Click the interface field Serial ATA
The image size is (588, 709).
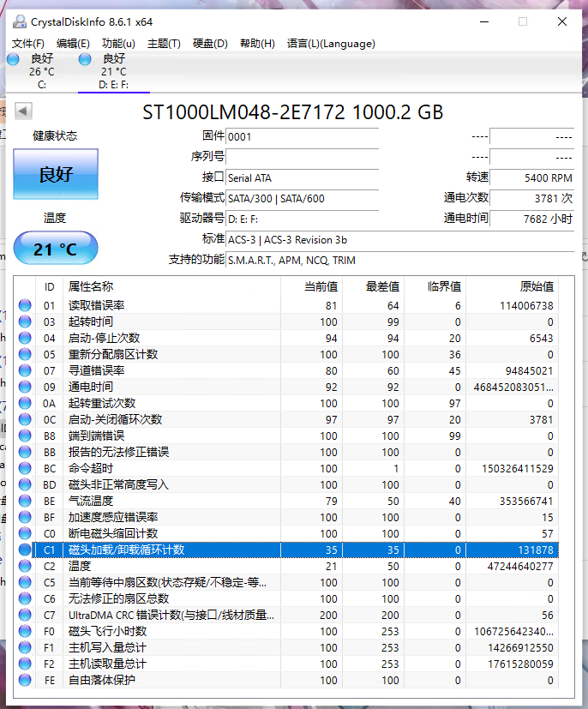[302, 177]
